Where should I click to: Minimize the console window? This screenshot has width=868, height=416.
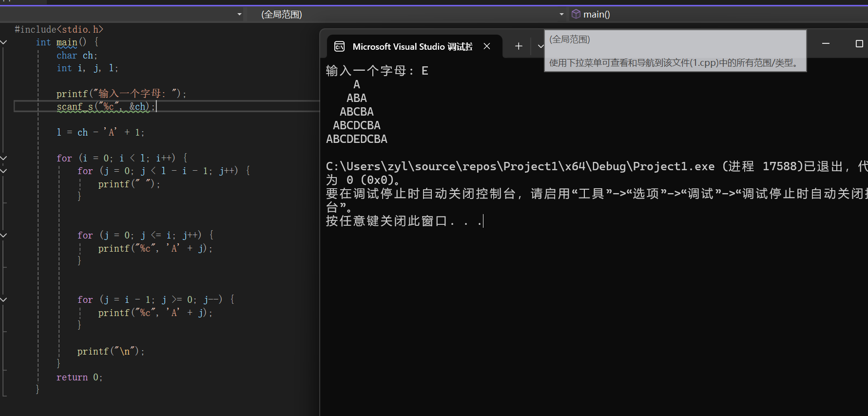pyautogui.click(x=826, y=44)
